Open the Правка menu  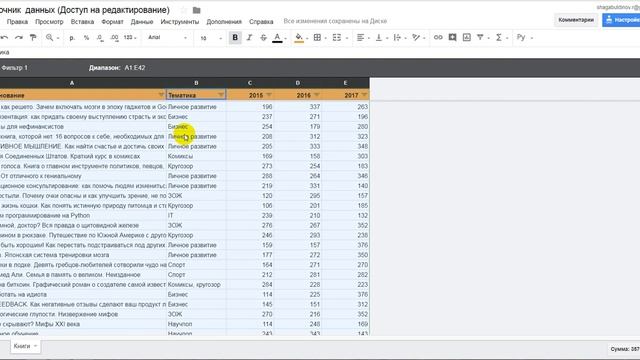pyautogui.click(x=17, y=22)
